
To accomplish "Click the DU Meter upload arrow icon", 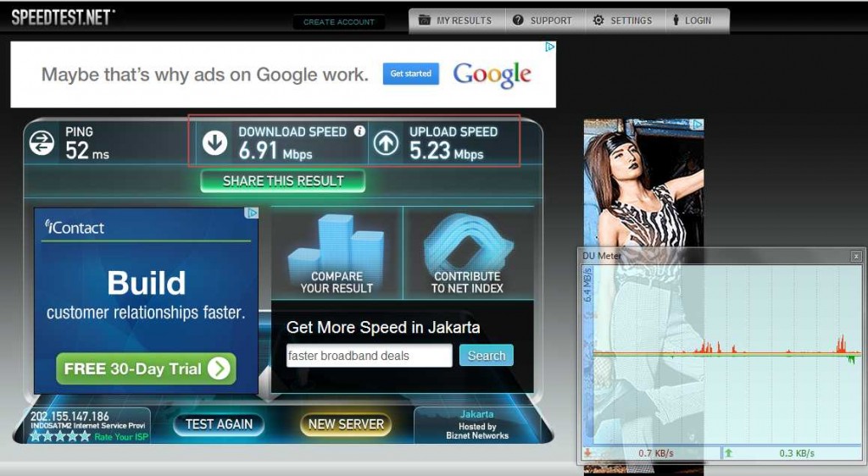I will pos(728,453).
